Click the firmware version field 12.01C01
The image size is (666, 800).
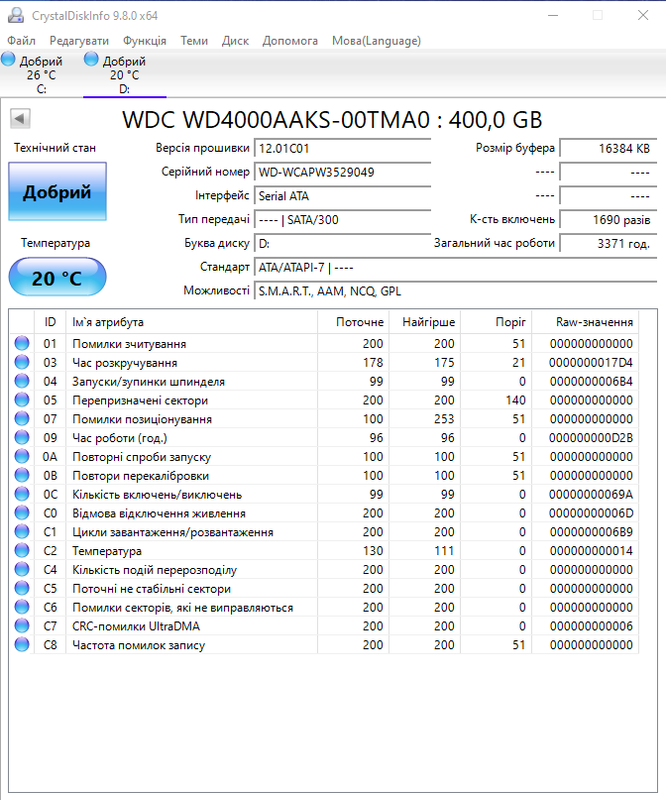click(342, 148)
